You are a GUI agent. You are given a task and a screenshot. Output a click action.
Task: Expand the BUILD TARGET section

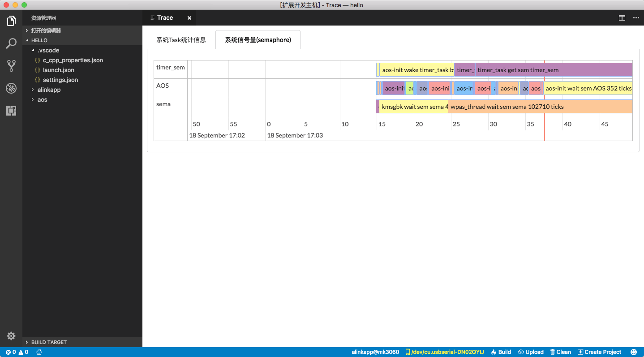click(x=82, y=342)
